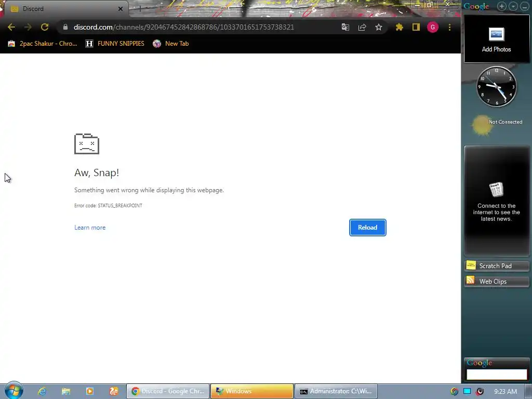Click the news gadget newspaper icon
The width and height of the screenshot is (532, 399).
point(496,190)
